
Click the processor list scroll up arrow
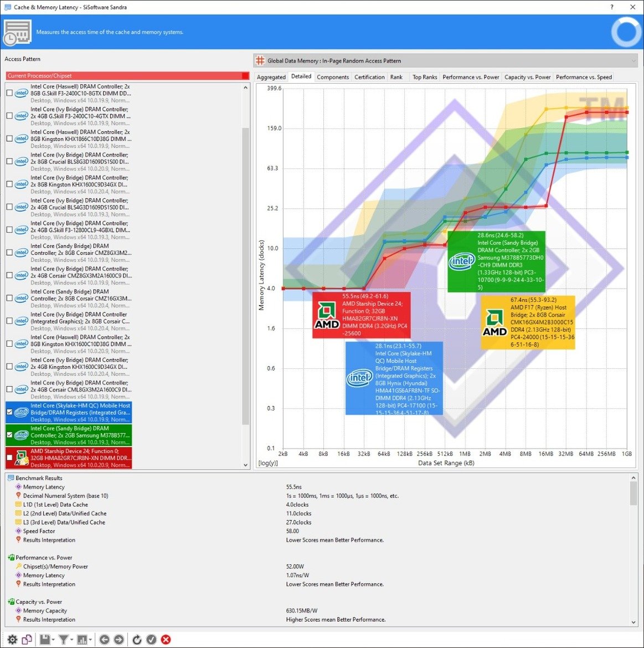(245, 88)
